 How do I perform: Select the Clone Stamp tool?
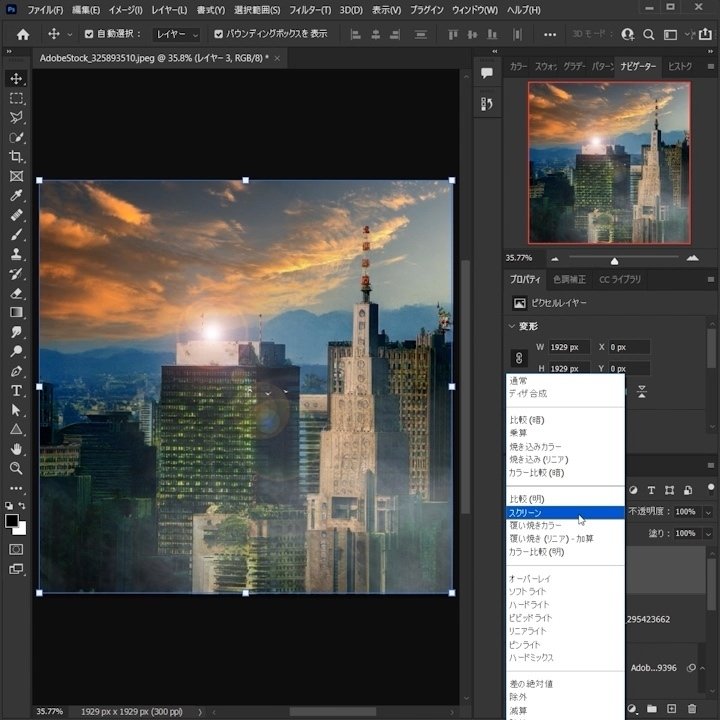(x=16, y=254)
